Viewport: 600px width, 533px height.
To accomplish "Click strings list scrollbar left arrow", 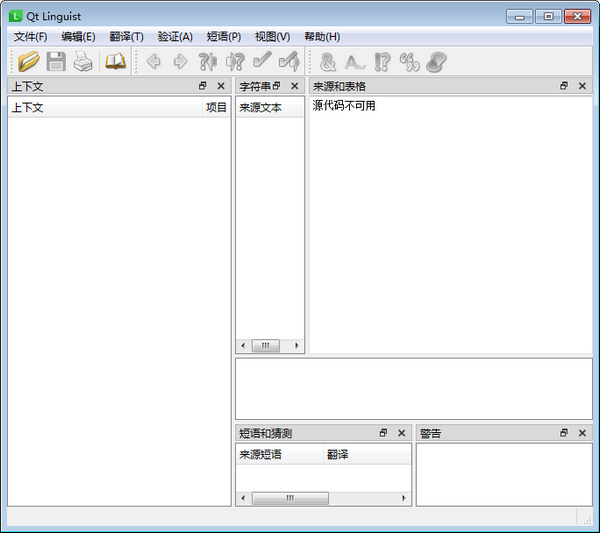I will click(243, 346).
